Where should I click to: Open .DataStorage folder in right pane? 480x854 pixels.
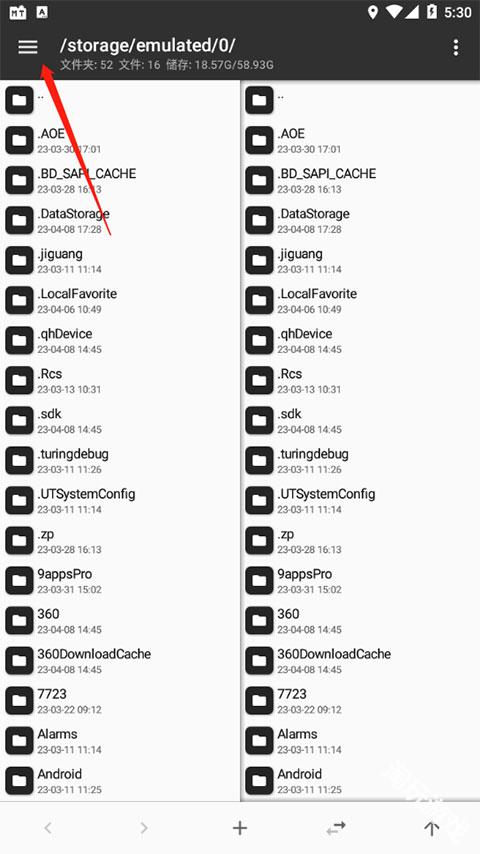point(360,220)
